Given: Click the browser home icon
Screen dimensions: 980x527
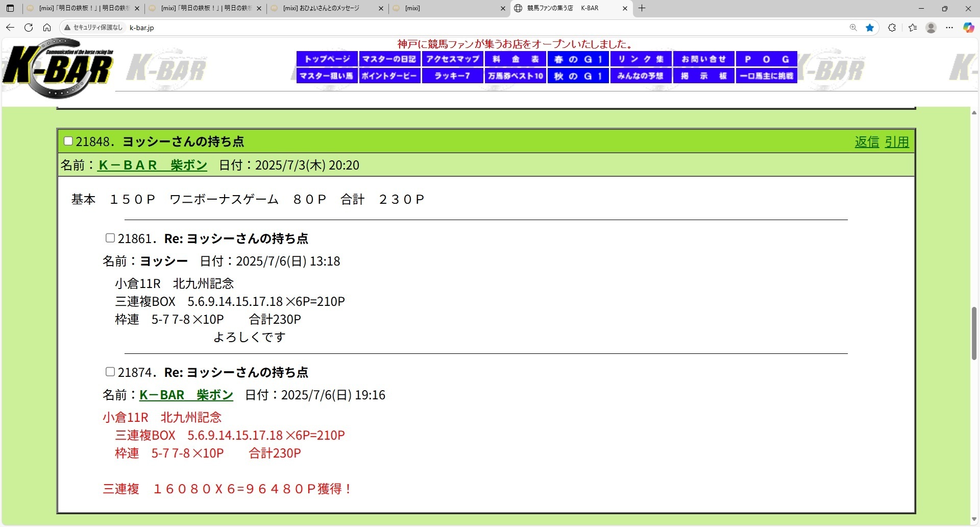Looking at the screenshot, I should (47, 28).
